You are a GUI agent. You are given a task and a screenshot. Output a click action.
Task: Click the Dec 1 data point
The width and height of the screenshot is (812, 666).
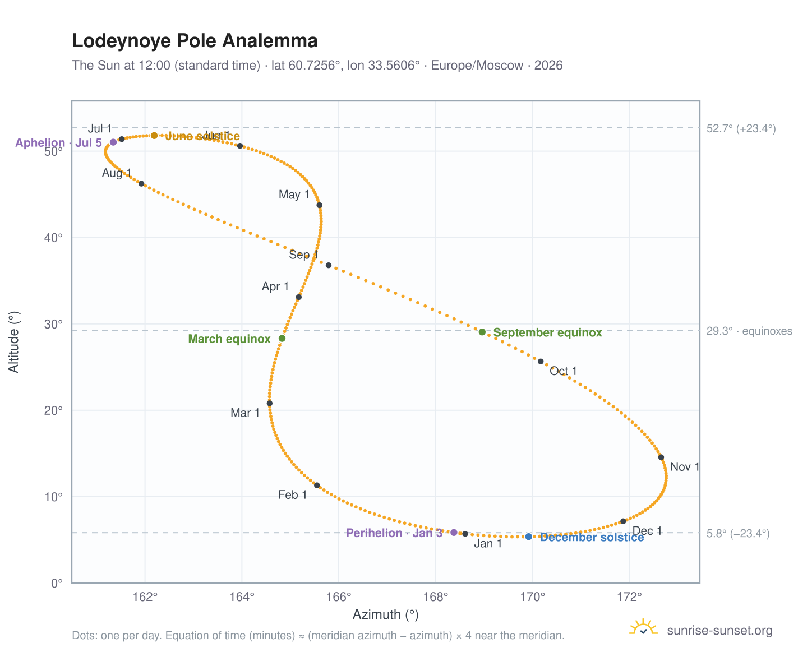click(x=623, y=521)
